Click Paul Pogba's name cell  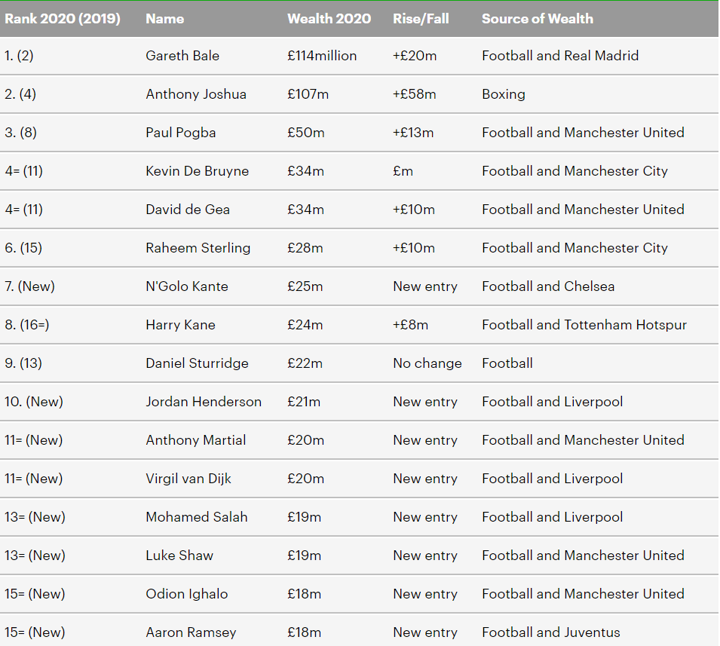point(180,133)
